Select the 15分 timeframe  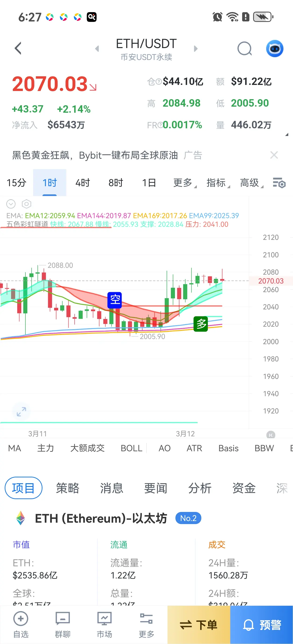tap(17, 183)
